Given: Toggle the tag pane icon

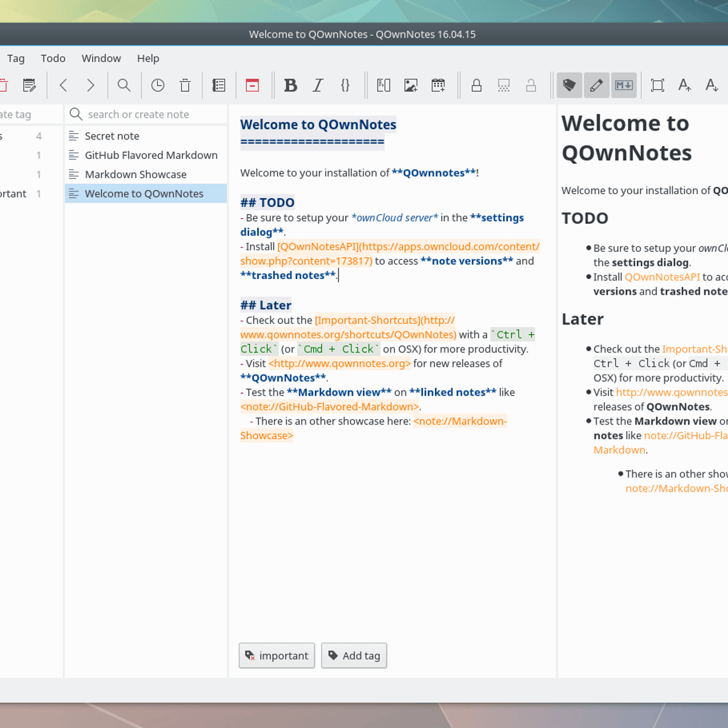Looking at the screenshot, I should (569, 86).
